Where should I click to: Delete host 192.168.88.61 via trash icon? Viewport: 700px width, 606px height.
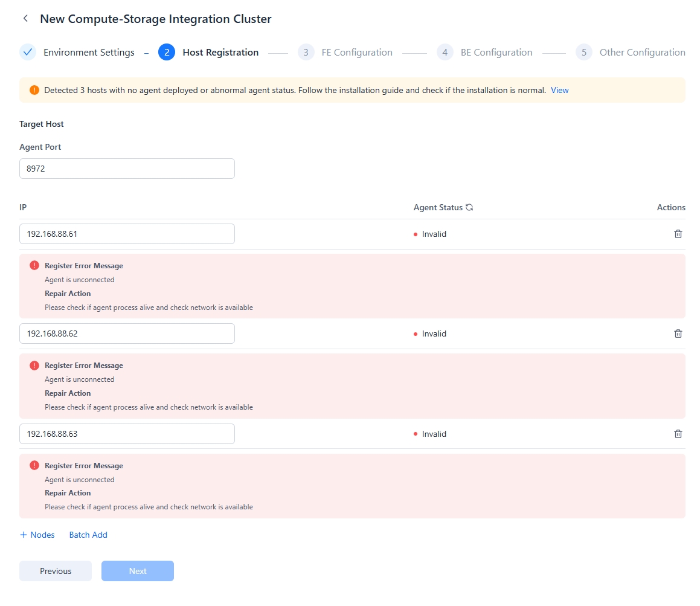(x=678, y=234)
